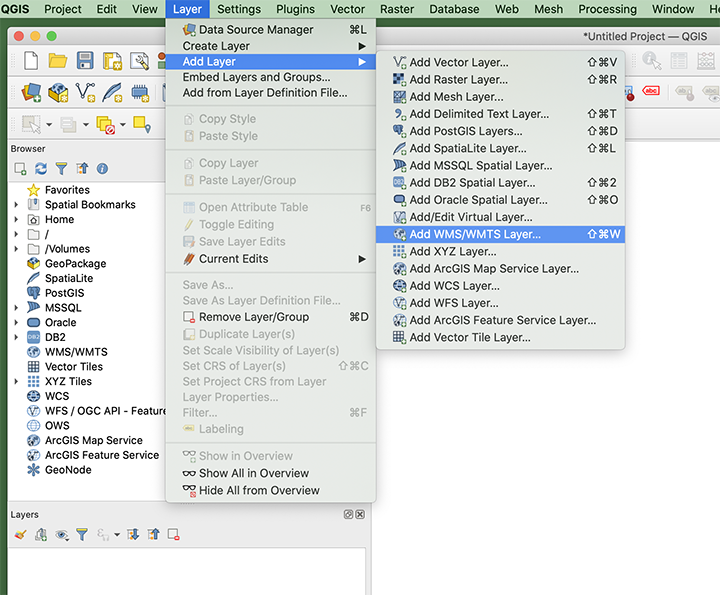Select GeoPackage in the Browser tree
Screen dimensions: 720x595
point(75,264)
